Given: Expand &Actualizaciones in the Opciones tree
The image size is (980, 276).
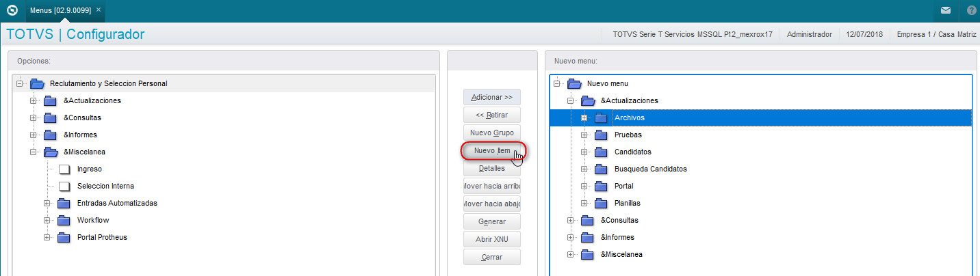Looking at the screenshot, I should pos(34,100).
